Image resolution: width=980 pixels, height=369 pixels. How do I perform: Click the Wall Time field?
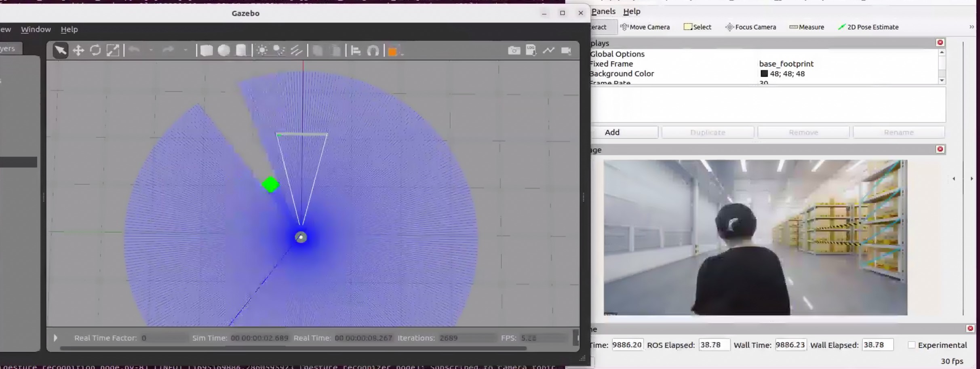coord(791,345)
